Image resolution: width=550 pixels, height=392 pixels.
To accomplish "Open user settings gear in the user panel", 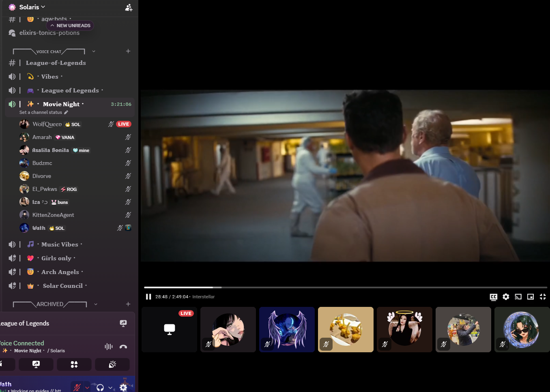I will pos(124,387).
